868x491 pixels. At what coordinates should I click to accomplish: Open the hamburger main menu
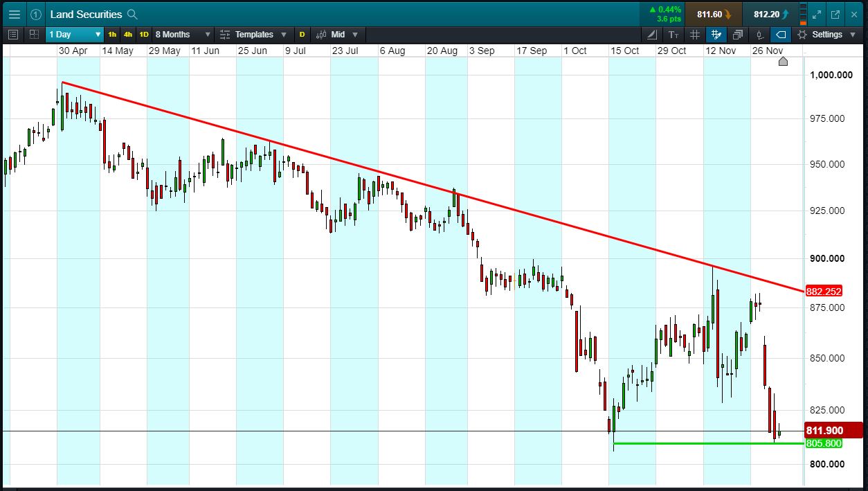click(14, 14)
